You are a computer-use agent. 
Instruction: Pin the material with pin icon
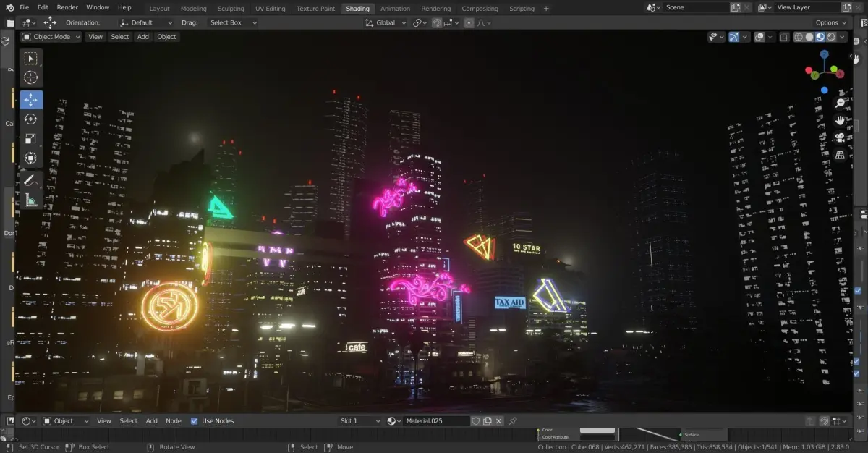click(x=513, y=420)
